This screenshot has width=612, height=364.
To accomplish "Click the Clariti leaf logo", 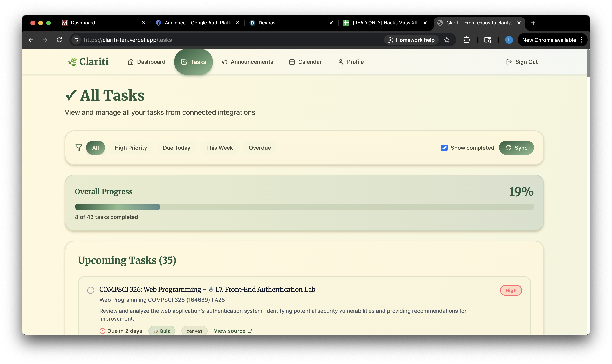I will coord(72,62).
